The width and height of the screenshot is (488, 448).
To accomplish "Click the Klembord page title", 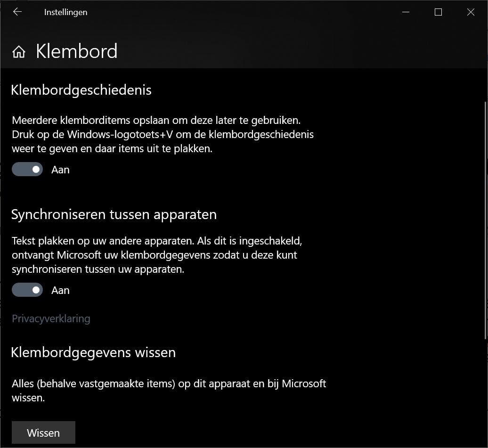I will (x=77, y=51).
